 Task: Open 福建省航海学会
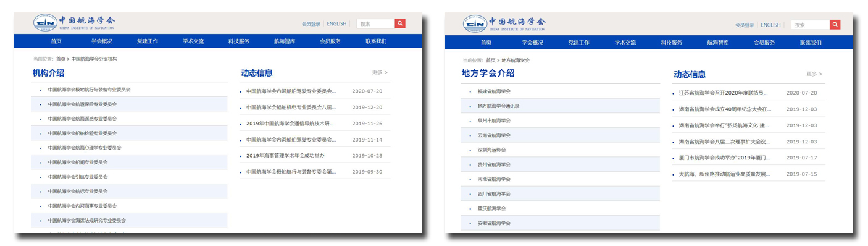pos(494,91)
